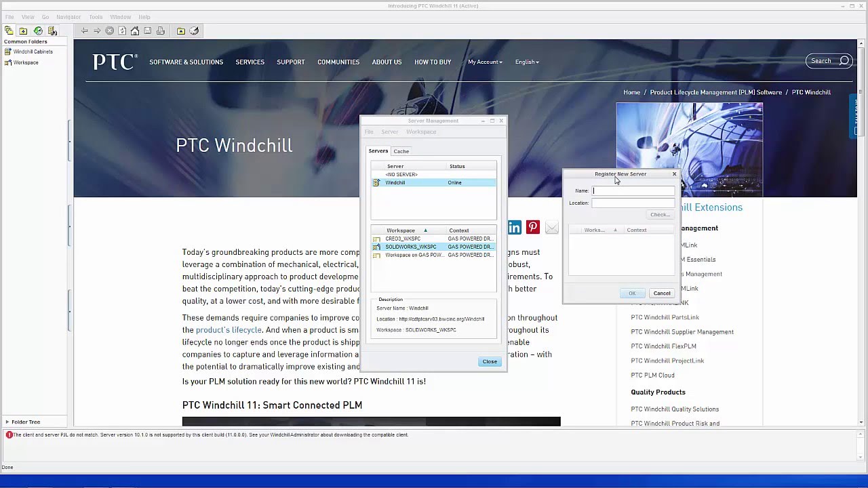Print the current browser page
The height and width of the screenshot is (488, 868).
tap(160, 30)
